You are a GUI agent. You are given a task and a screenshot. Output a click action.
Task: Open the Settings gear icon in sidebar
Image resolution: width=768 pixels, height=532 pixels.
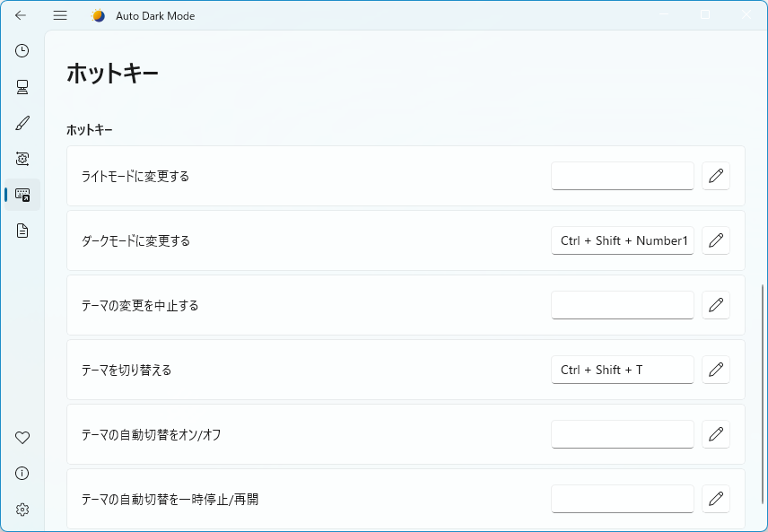tap(22, 510)
